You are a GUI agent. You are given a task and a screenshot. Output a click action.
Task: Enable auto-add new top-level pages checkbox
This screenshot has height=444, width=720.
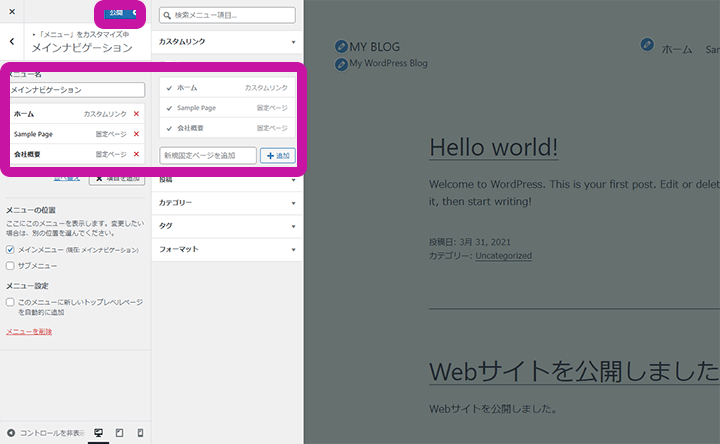[10, 301]
